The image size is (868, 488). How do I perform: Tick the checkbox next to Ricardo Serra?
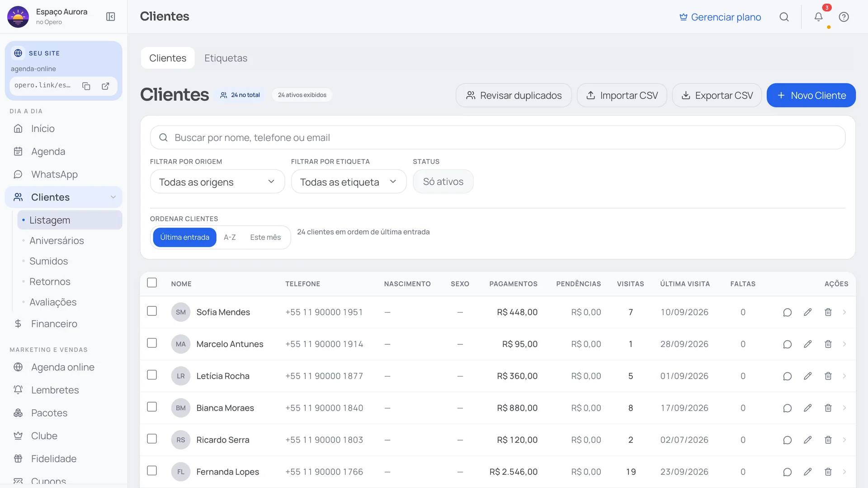[152, 439]
